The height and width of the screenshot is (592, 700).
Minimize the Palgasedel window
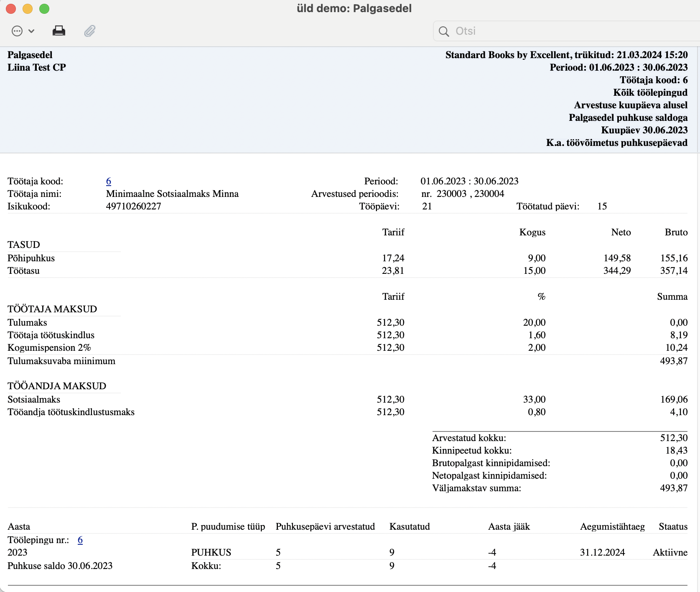[x=28, y=8]
